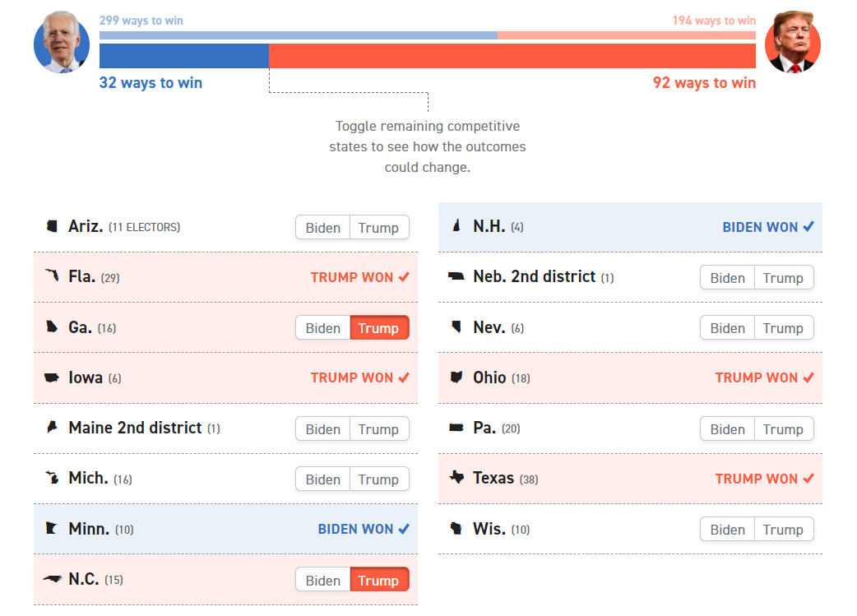Click the Michigan state shape icon
The image size is (857, 616).
click(52, 477)
